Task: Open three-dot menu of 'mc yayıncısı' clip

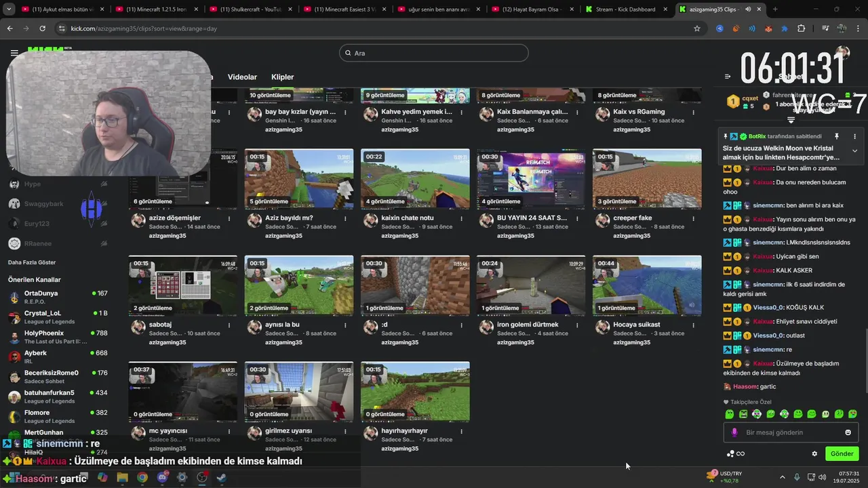Action: pyautogui.click(x=229, y=431)
